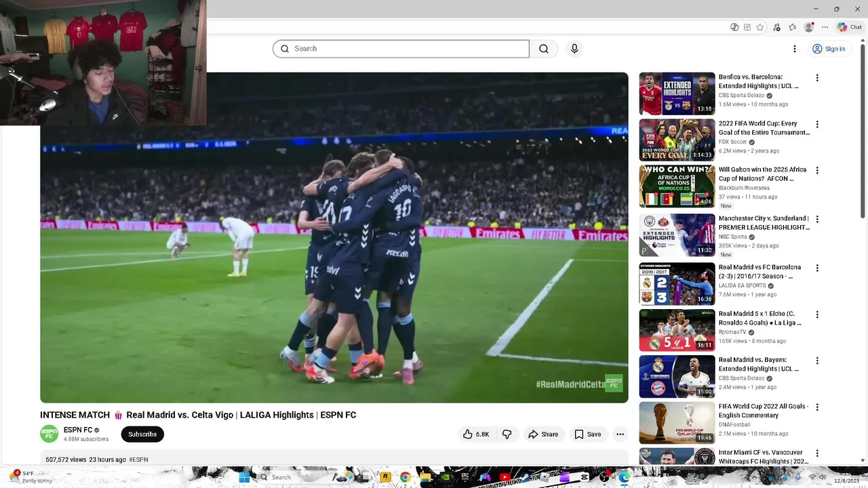Screen dimensions: 868x488
Task: Open Benfica vs. Barcelona video title link
Action: point(759,81)
